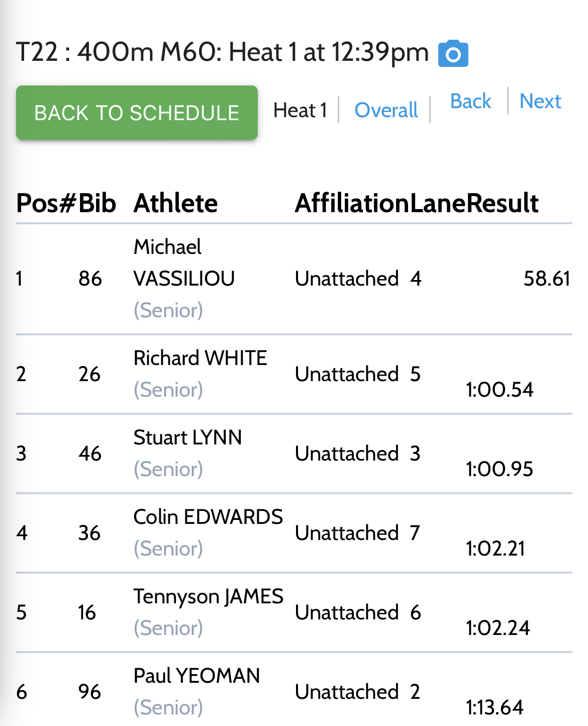Select athlete Tennyson JAMES
The width and height of the screenshot is (588, 726).
pyautogui.click(x=208, y=596)
